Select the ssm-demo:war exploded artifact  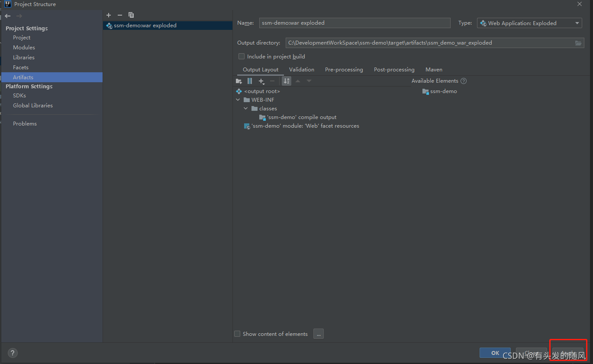(x=168, y=26)
